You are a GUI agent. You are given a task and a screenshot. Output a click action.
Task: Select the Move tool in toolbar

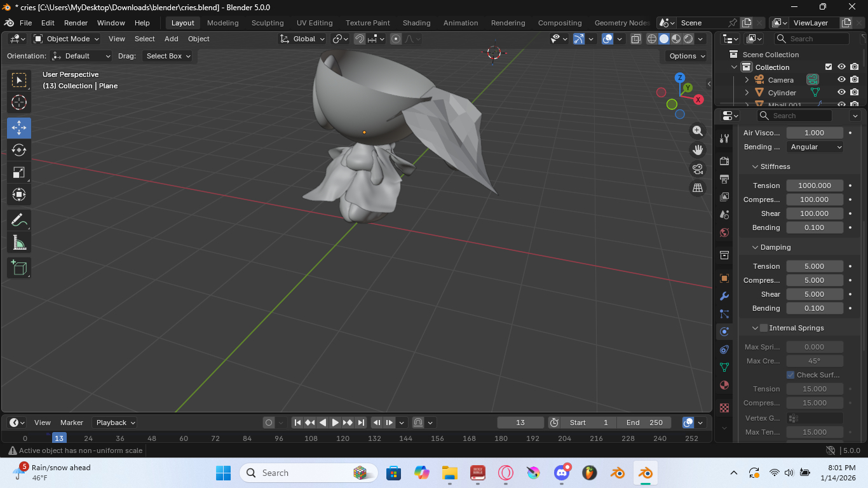(x=19, y=128)
